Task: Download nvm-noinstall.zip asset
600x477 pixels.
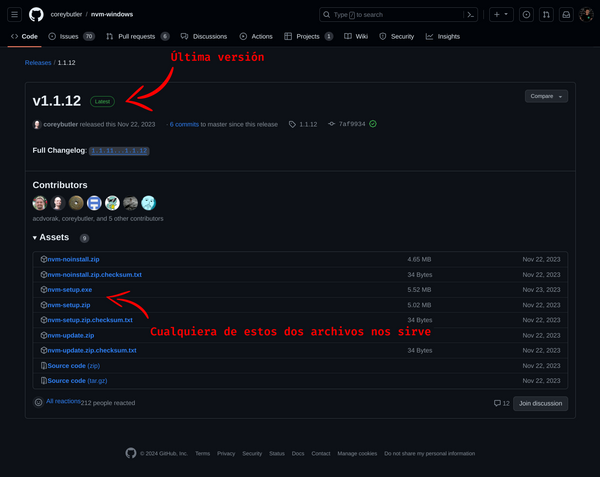Action: (73, 259)
